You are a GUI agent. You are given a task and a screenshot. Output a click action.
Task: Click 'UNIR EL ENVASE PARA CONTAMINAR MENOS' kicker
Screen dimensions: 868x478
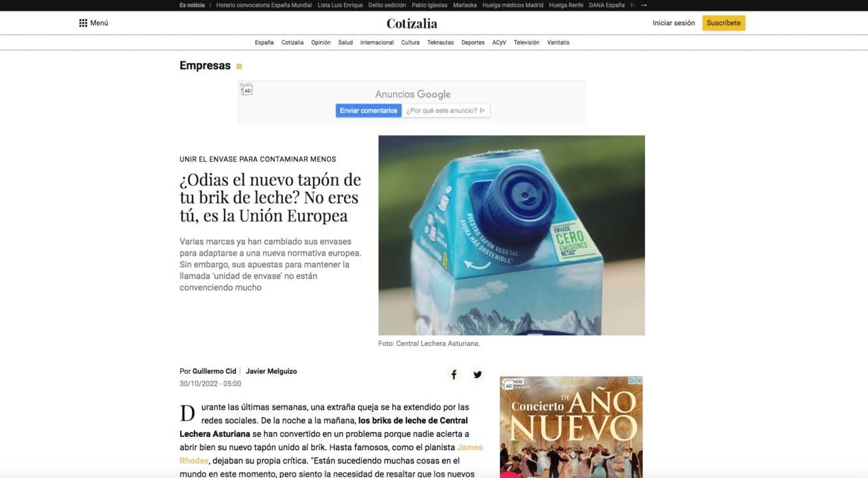[x=258, y=159]
